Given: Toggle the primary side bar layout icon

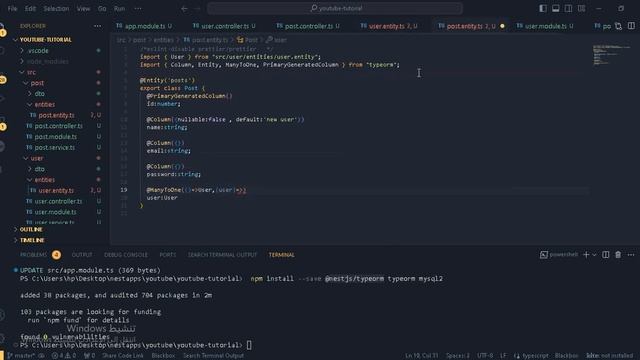Looking at the screenshot, I should 542,8.
